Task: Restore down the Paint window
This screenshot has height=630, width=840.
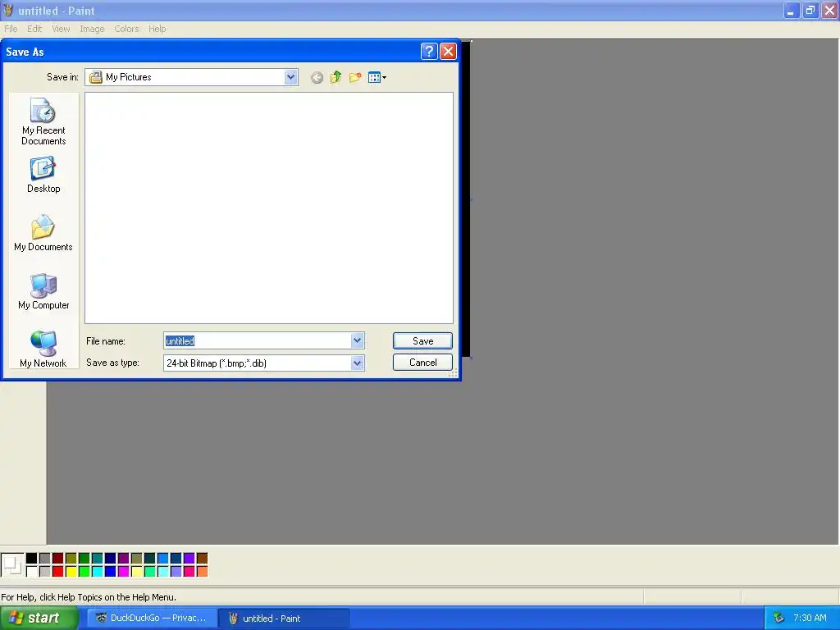Action: pyautogui.click(x=810, y=10)
